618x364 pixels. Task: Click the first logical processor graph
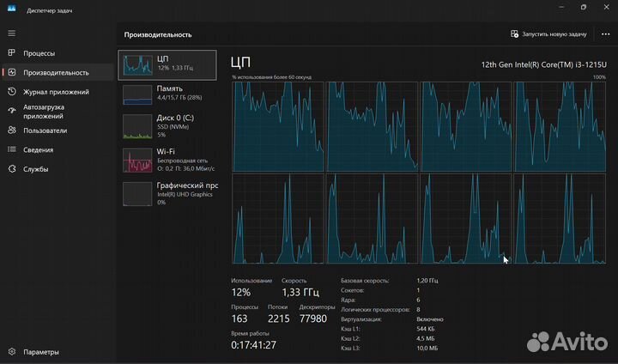point(277,126)
